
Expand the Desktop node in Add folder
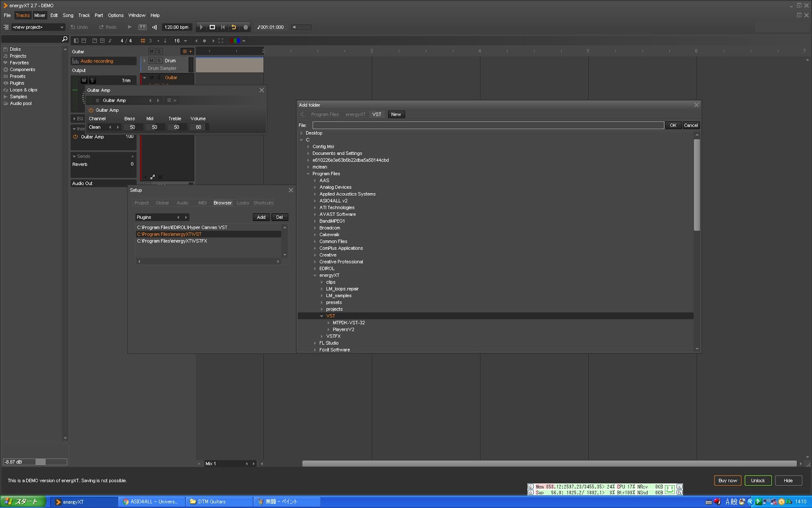pos(301,133)
